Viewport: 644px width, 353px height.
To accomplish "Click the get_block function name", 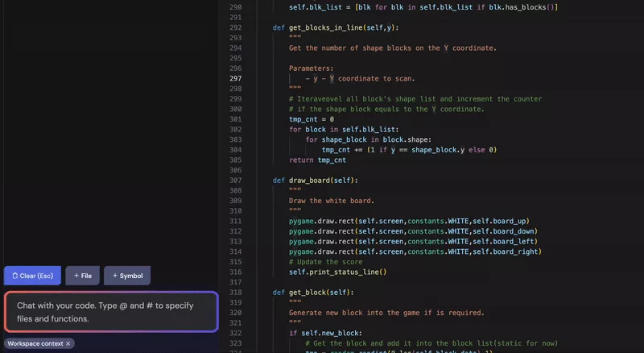I will click(x=308, y=293).
